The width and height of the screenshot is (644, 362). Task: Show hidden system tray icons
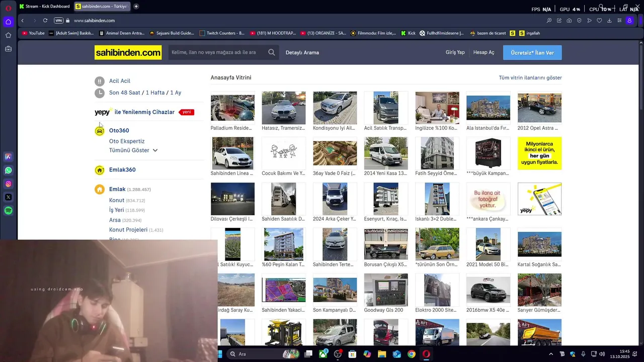coord(551,354)
